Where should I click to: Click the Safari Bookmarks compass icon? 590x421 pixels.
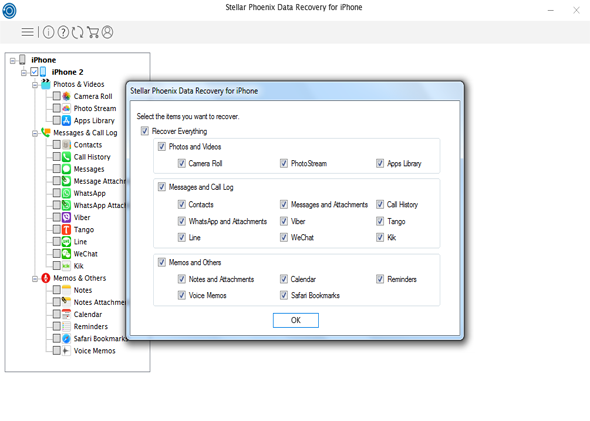pos(66,338)
